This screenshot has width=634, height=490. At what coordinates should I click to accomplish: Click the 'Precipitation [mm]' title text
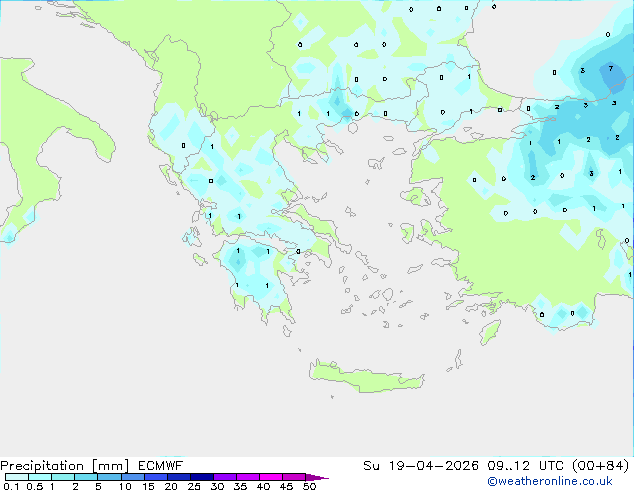coord(64,466)
